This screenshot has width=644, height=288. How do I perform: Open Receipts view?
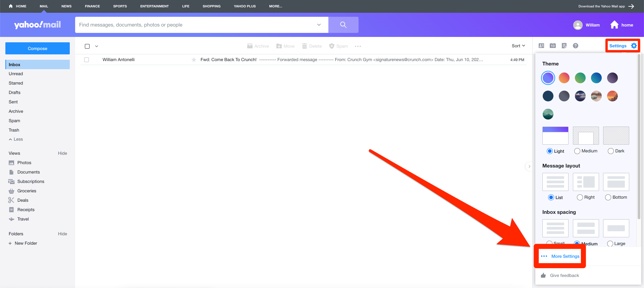[26, 209]
